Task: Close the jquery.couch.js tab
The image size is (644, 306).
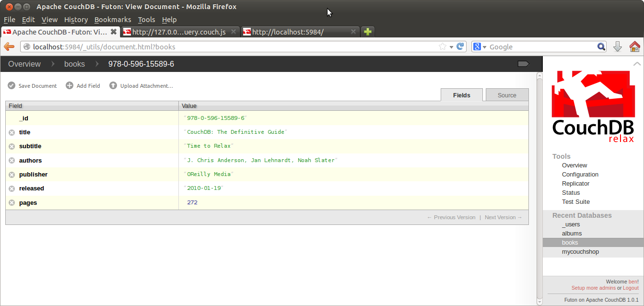Action: click(234, 32)
